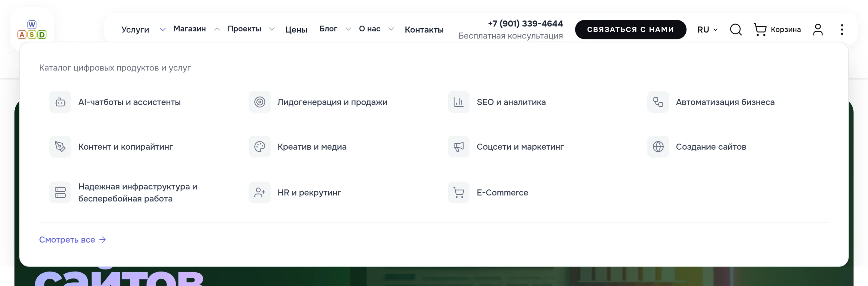The width and height of the screenshot is (868, 286).
Task: Click the palette icon for Креатив и медиа
Action: coord(259,147)
